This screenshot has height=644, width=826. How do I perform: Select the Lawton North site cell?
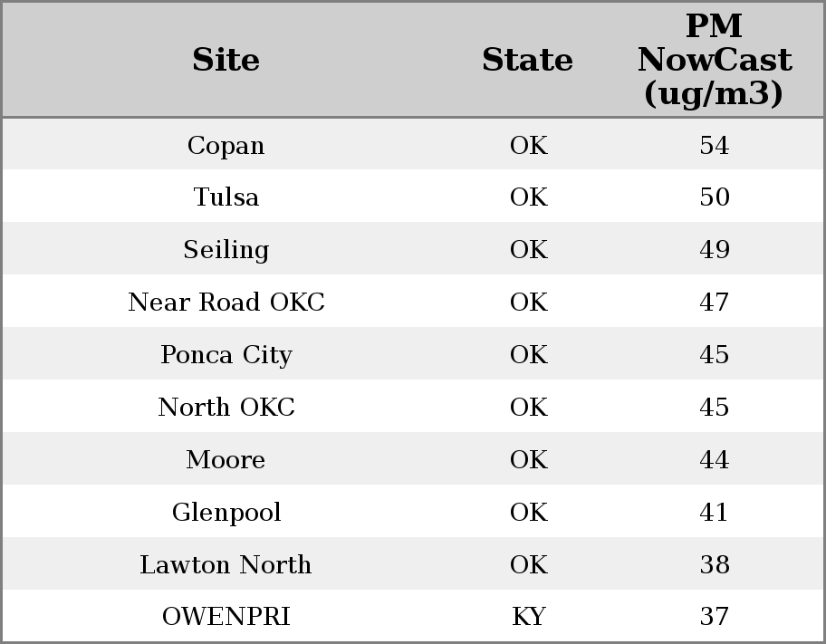pyautogui.click(x=226, y=565)
